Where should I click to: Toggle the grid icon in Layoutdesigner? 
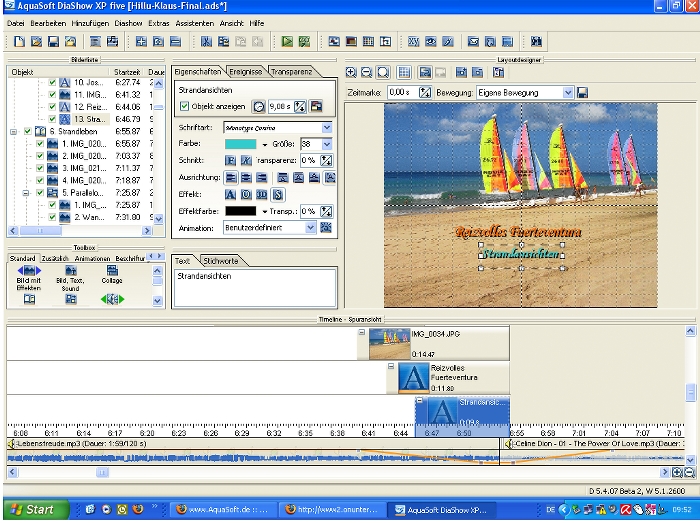(x=404, y=73)
